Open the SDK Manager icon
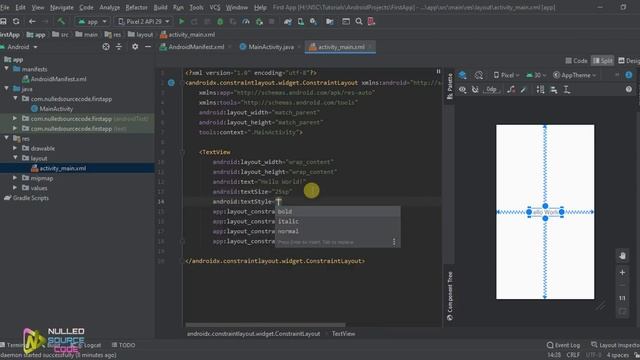Screen dimensions: 640x360 point(313,21)
